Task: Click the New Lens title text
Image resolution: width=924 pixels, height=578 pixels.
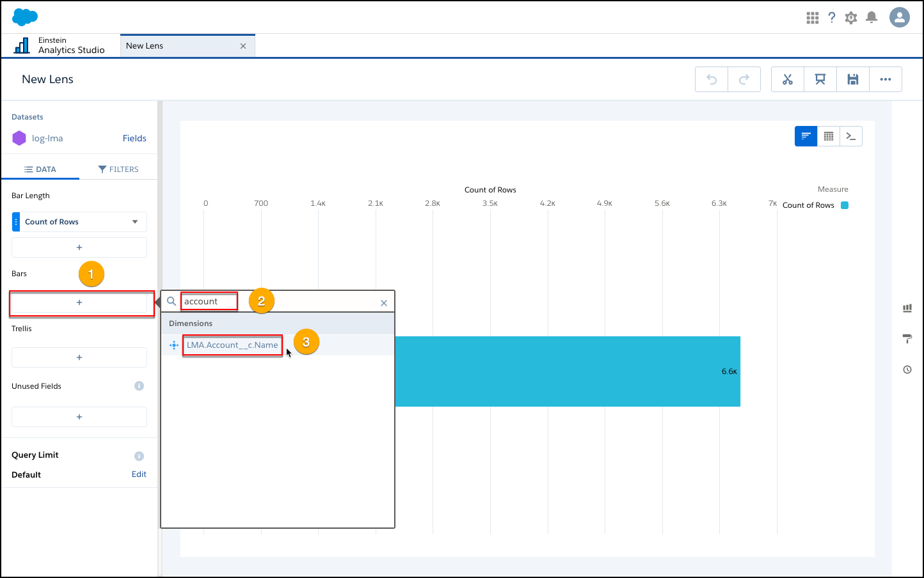Action: (x=47, y=79)
